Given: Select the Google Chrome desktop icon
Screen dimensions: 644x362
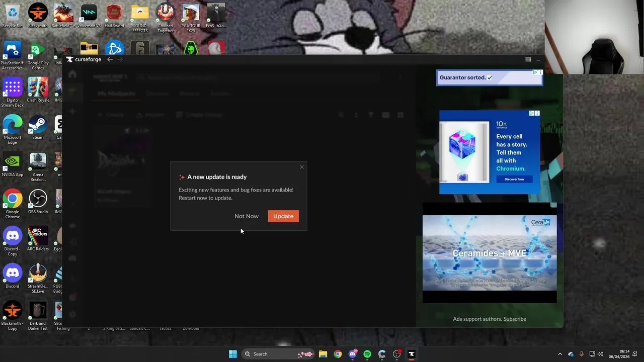Looking at the screenshot, I should (x=12, y=205).
